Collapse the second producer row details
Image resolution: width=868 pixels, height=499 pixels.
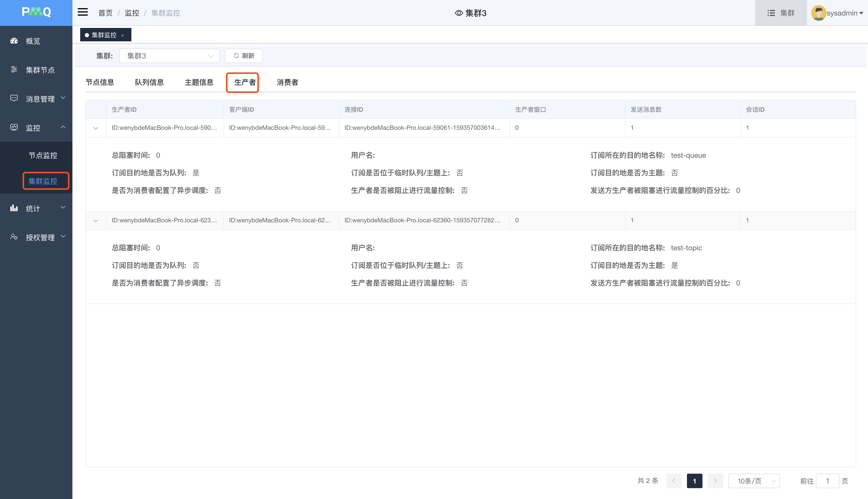(96, 221)
